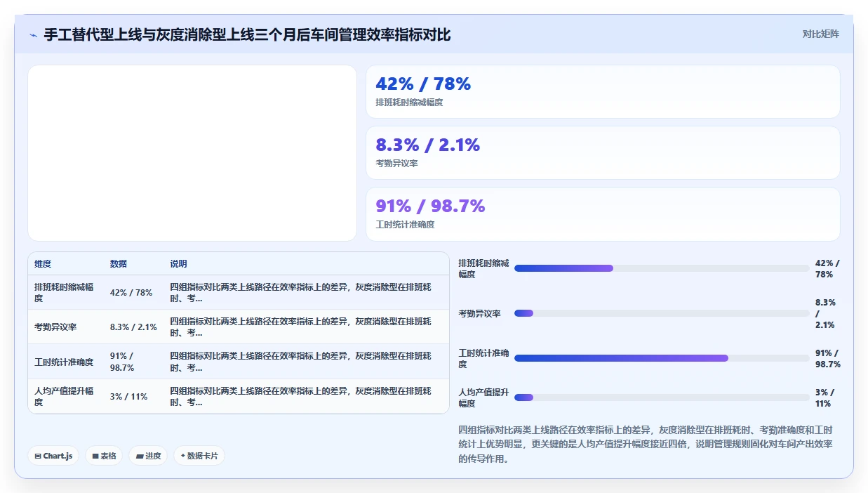Click the lightning icon beside the page title
Viewport: 868px width, 493px height.
coord(33,34)
